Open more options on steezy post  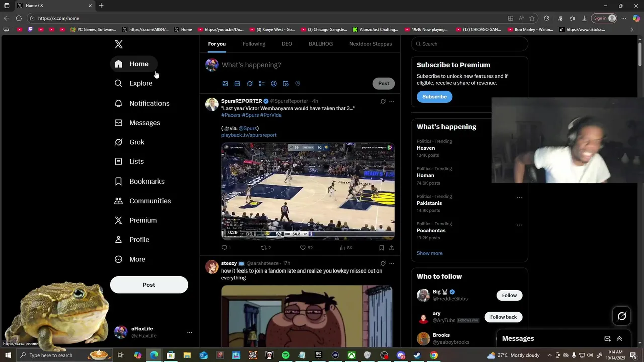392,263
